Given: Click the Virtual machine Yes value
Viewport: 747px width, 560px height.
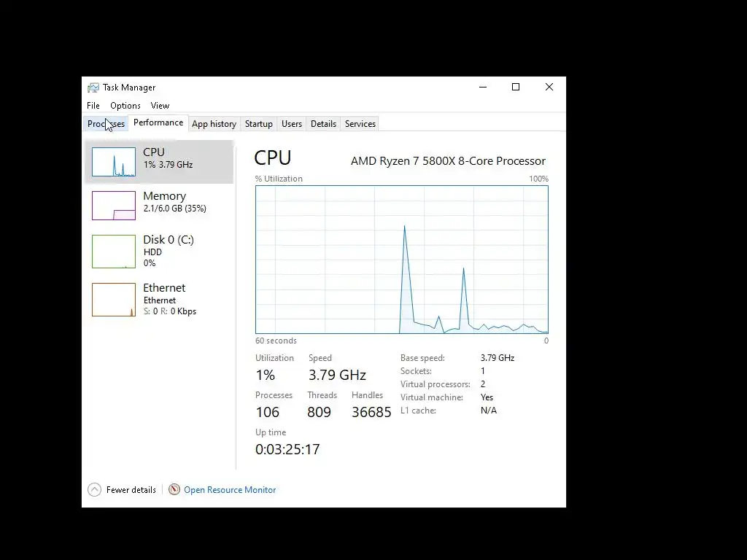Looking at the screenshot, I should (x=487, y=397).
